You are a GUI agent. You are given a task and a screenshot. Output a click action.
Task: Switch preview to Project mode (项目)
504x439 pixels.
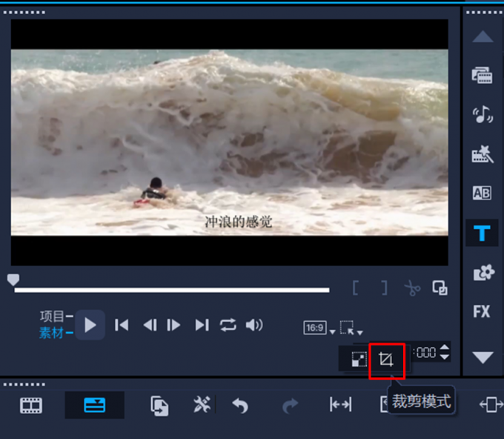pos(52,317)
